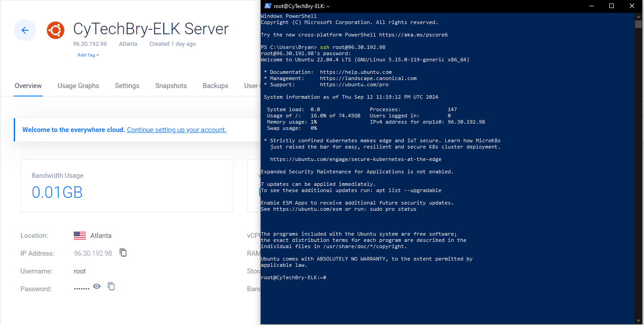Copy the password with the copy icon
The width and height of the screenshot is (644, 325).
tap(111, 287)
